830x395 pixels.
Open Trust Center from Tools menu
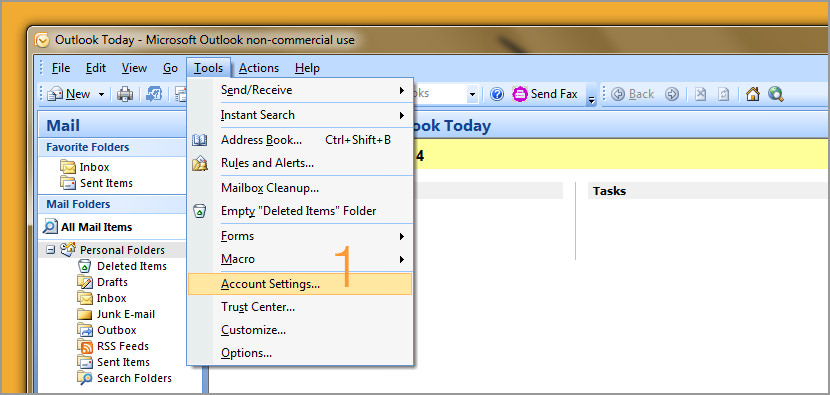[x=301, y=307]
